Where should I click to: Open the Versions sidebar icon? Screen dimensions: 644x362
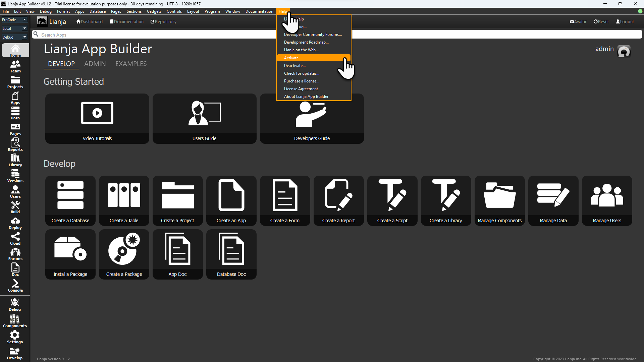15,176
